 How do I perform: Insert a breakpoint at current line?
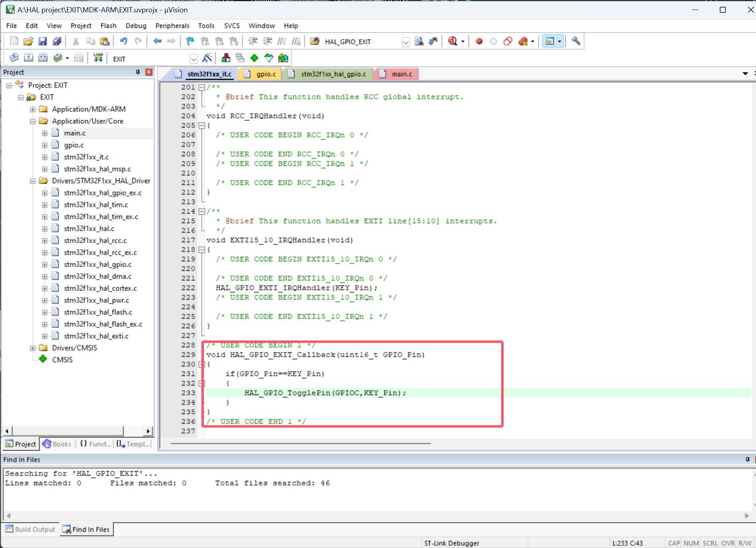coord(479,41)
